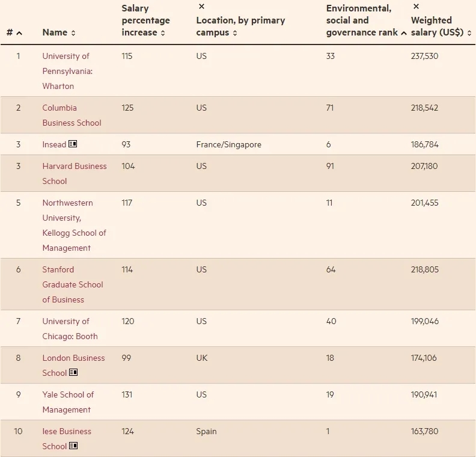This screenshot has height=457, width=476.
Task: Open the Insead school link
Action: 54,144
